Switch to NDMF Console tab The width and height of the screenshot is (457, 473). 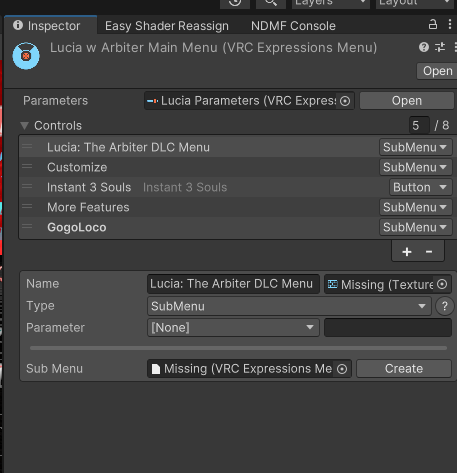293,26
